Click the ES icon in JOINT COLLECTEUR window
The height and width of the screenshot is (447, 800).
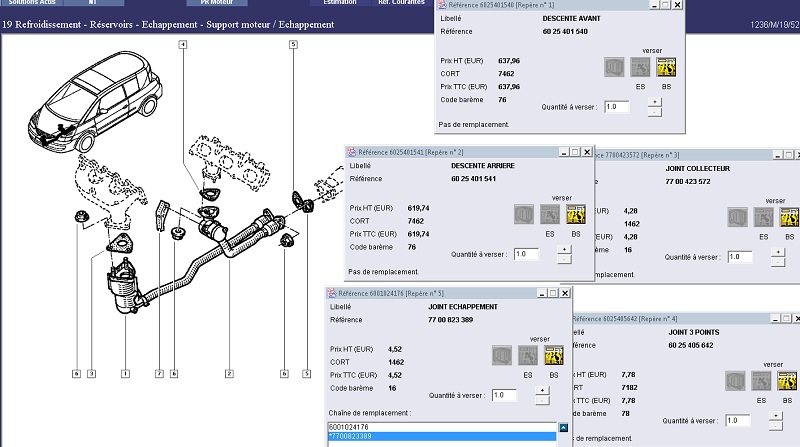tap(763, 217)
